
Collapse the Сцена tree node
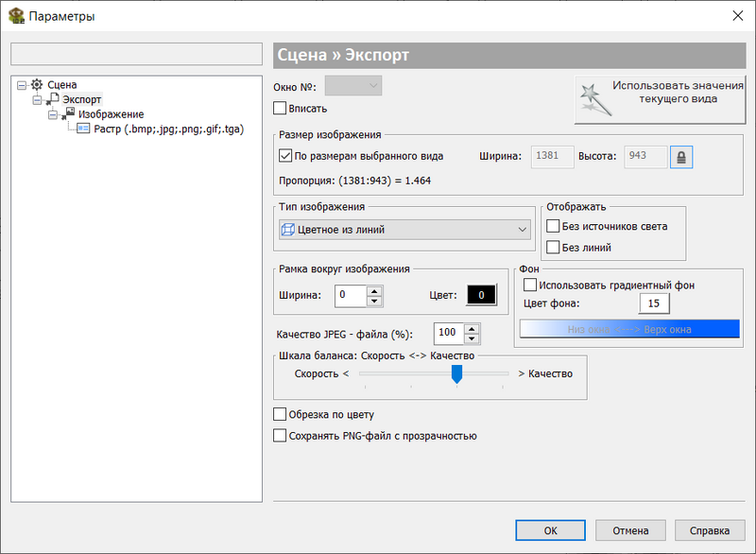22,85
